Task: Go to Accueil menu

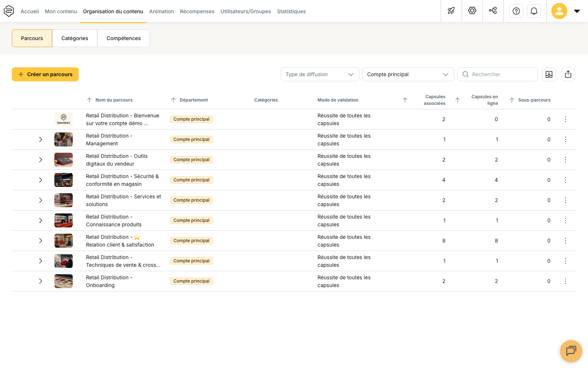Action: click(x=30, y=11)
